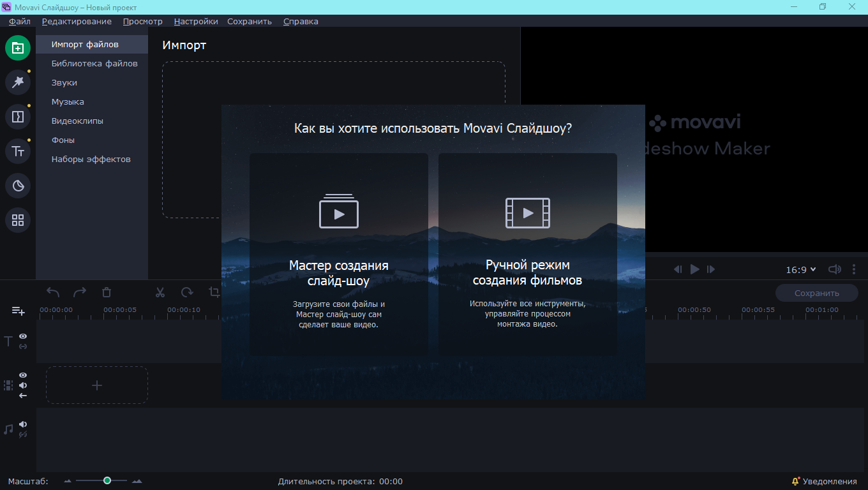This screenshot has width=868, height=490.
Task: Click the Сохранить button above timeline
Action: point(817,293)
